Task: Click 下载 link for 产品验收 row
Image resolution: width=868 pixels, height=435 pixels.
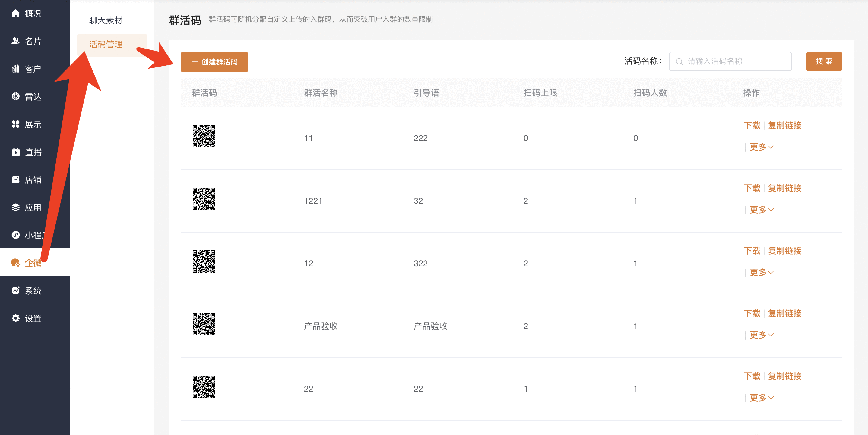Action: 752,314
